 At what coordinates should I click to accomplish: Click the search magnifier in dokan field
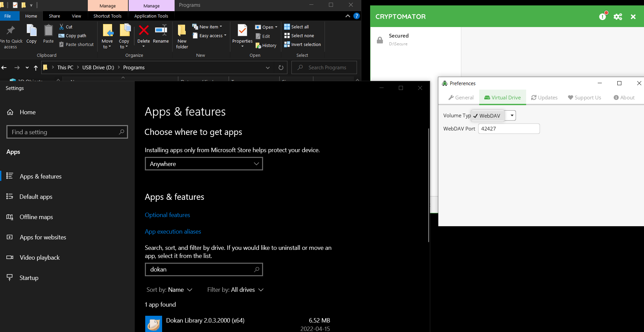257,269
